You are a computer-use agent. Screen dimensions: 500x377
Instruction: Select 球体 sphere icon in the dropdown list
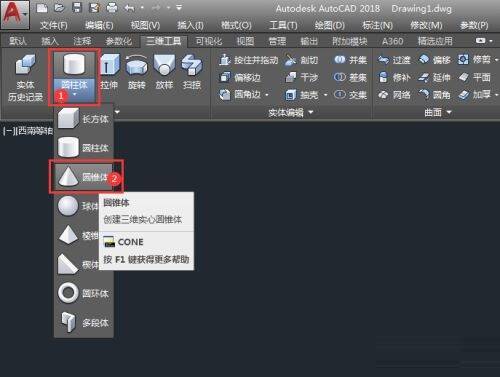click(x=68, y=206)
